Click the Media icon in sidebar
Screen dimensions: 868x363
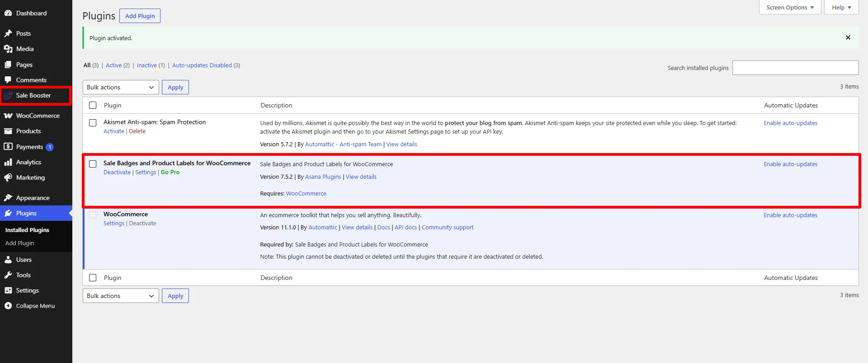8,49
